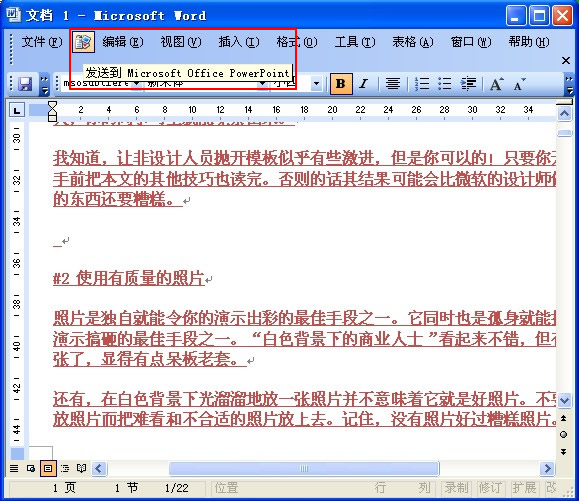Open the 文件(F) menu
The width and height of the screenshot is (579, 501).
click(42, 42)
